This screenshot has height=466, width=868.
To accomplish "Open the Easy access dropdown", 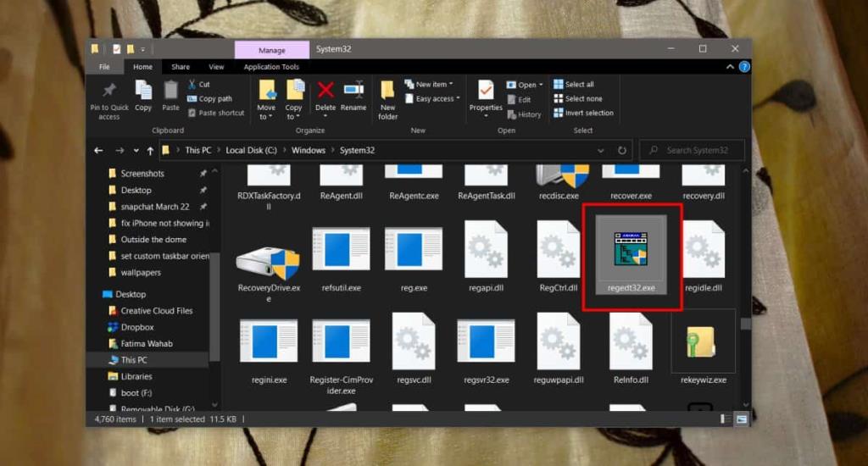I will pos(432,98).
